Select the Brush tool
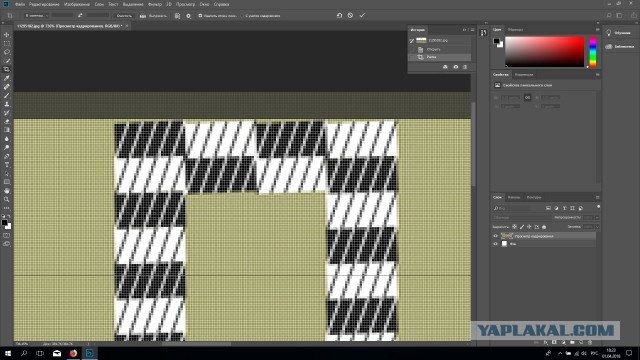The image size is (640, 360). point(7,96)
